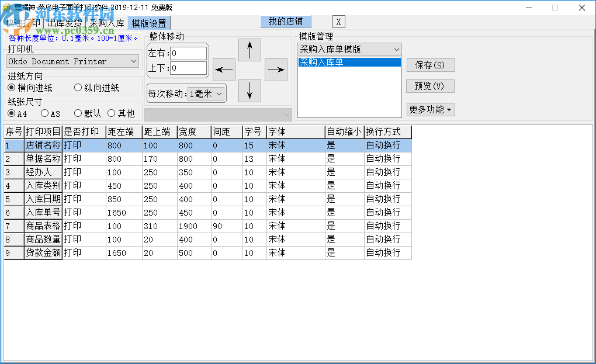Click the left arrow move button
Screen dimensions: 596x364
224,70
